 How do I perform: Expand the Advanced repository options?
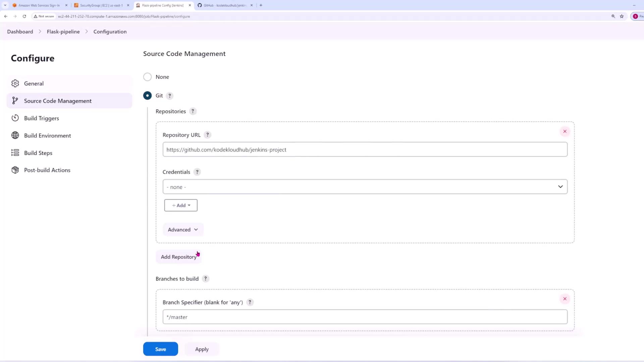point(183,230)
